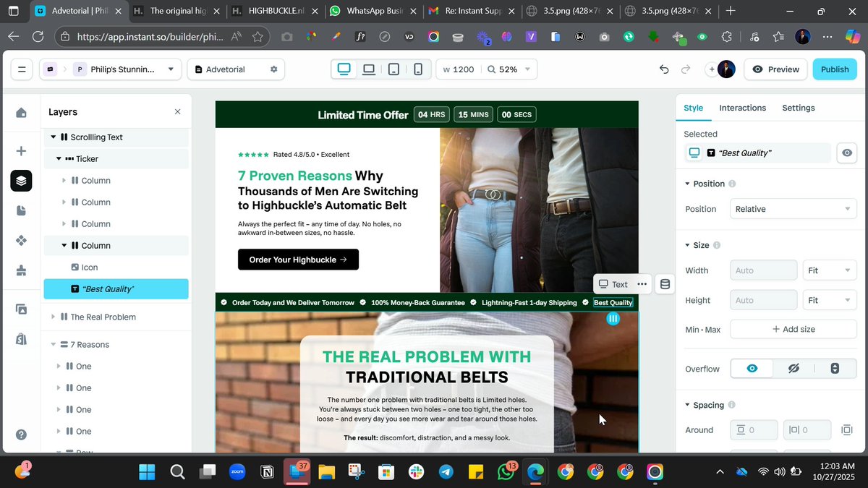Select the "Best Quality" layer row
The image size is (868, 488).
116,289
